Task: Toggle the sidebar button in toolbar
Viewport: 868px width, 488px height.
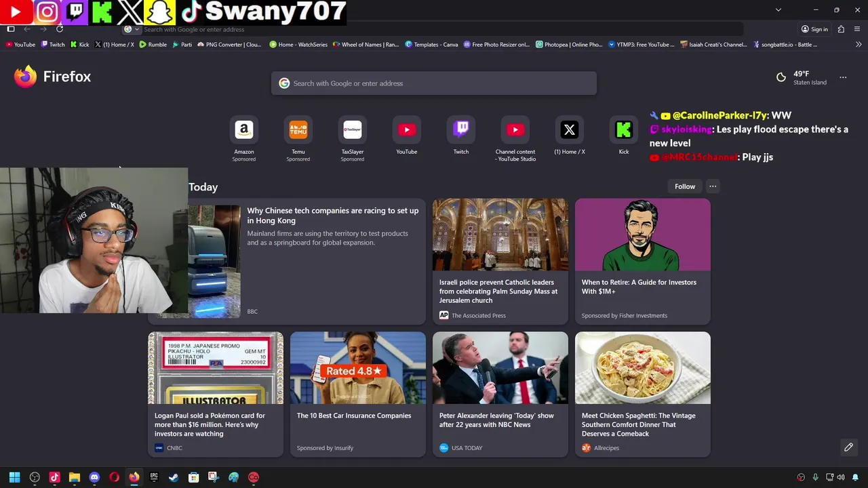Action: point(11,29)
